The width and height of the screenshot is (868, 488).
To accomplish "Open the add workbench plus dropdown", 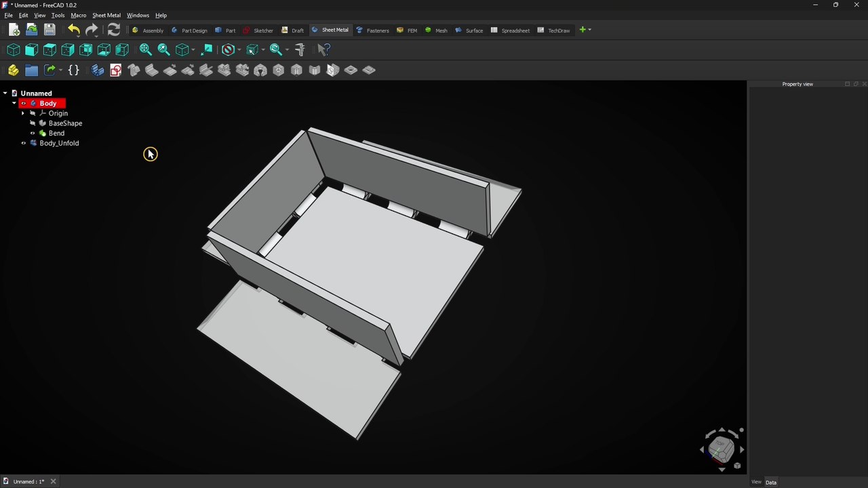I will point(585,30).
